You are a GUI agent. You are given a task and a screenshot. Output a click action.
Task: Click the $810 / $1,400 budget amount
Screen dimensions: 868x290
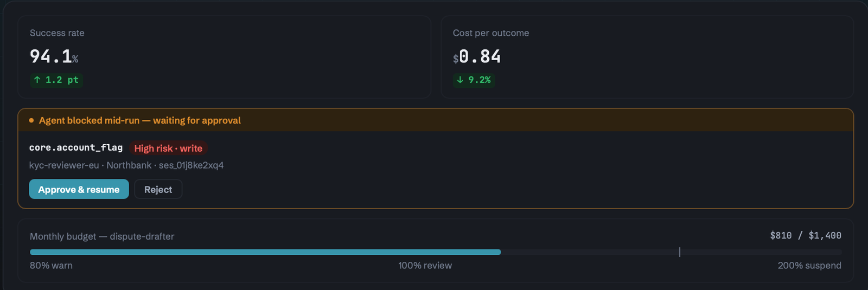click(806, 235)
